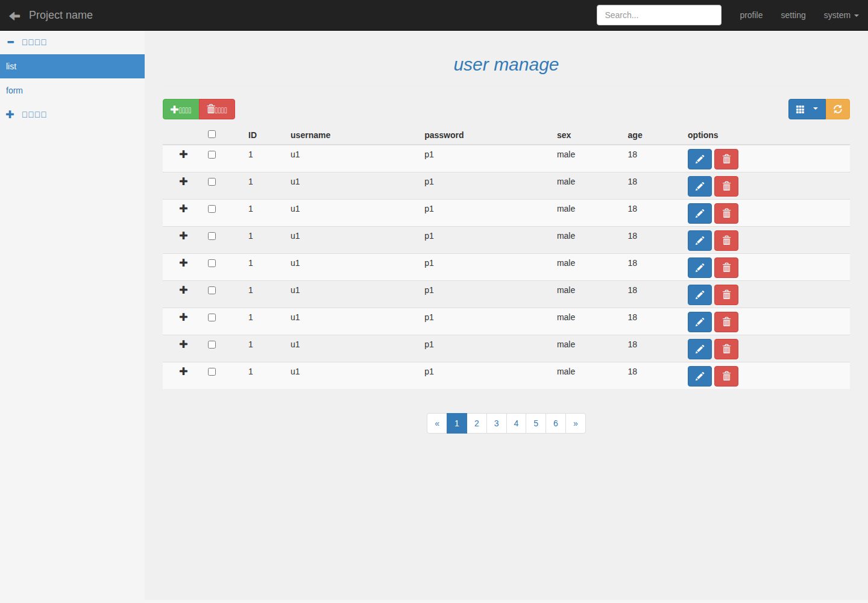Click the back arrow beside Project name
868x603 pixels.
tap(15, 16)
